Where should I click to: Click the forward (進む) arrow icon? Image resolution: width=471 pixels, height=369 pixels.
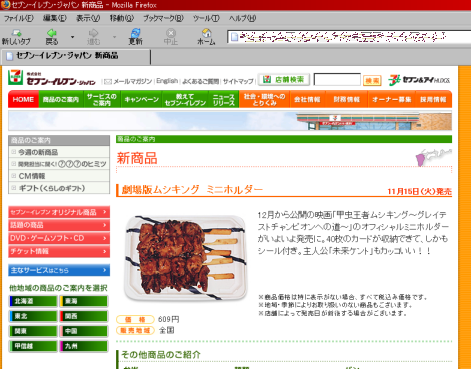click(93, 33)
